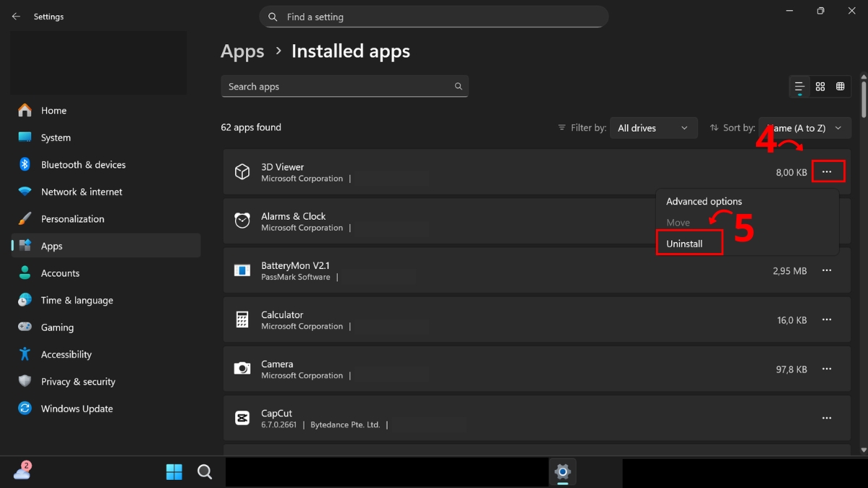Open Accounts settings

point(60,273)
